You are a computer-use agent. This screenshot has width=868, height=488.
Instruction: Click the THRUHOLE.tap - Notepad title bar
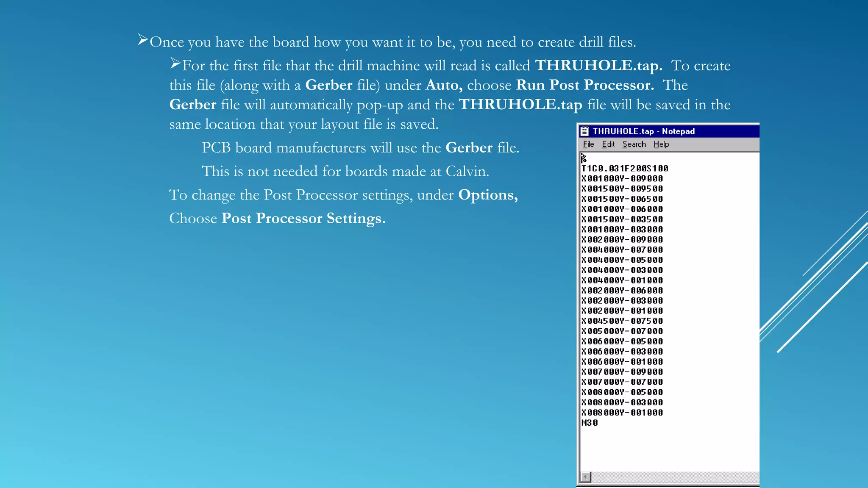pyautogui.click(x=669, y=131)
